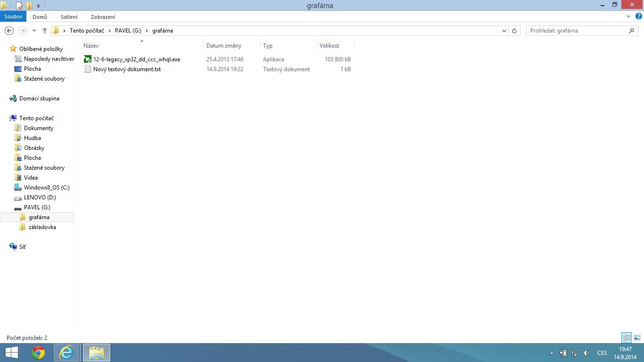
Task: Click Tento počítač in the address bar
Action: tap(87, 31)
